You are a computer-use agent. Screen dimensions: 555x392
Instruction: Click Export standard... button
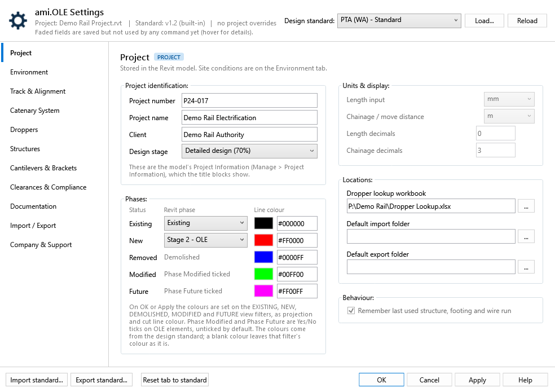(102, 380)
